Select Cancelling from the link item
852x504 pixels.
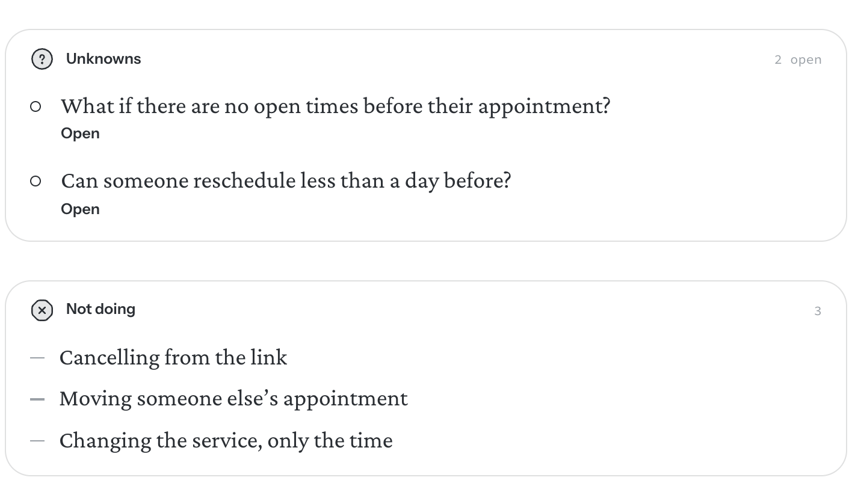[173, 357]
